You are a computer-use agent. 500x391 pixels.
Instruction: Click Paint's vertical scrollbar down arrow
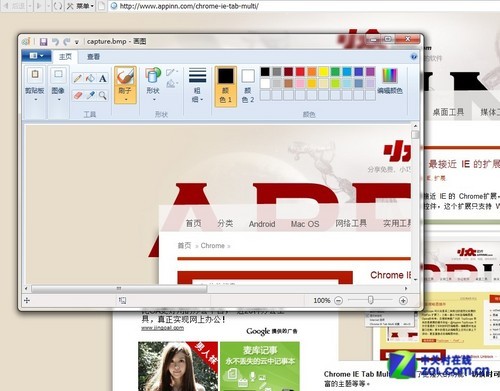(415, 280)
